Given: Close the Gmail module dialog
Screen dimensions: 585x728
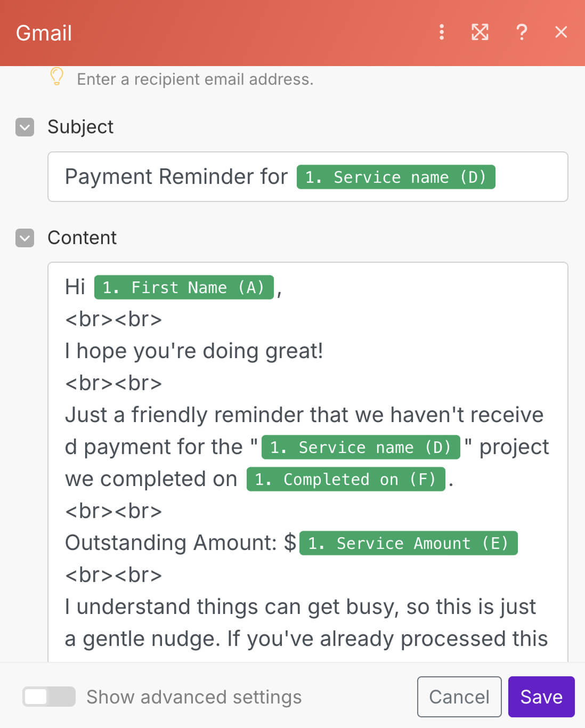Looking at the screenshot, I should [x=561, y=33].
